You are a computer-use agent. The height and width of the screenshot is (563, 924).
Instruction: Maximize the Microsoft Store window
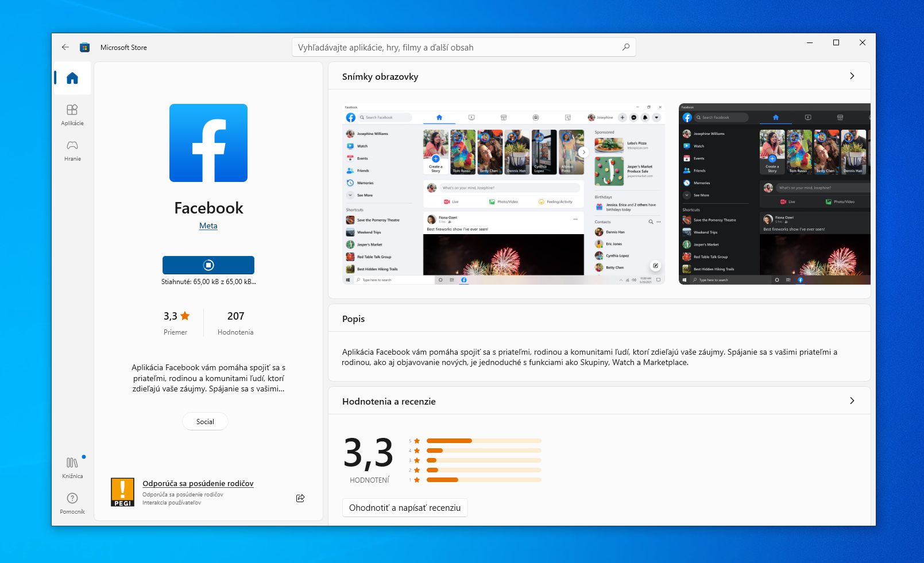(x=836, y=42)
